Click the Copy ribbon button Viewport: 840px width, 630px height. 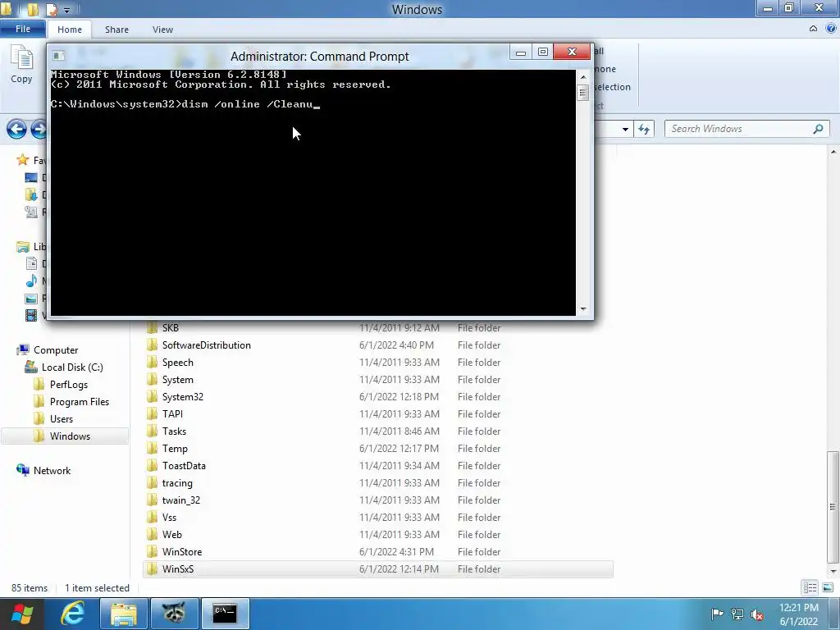coord(21,65)
